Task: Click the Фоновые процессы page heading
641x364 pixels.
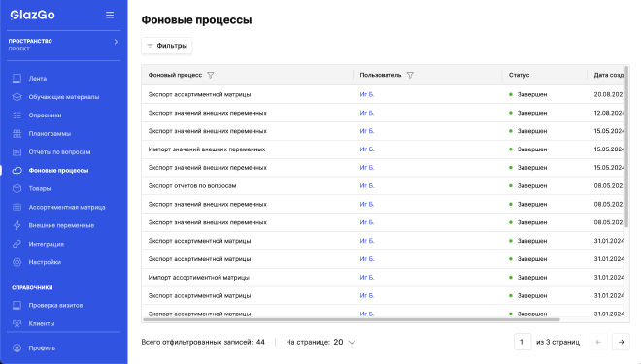Action: [196, 20]
